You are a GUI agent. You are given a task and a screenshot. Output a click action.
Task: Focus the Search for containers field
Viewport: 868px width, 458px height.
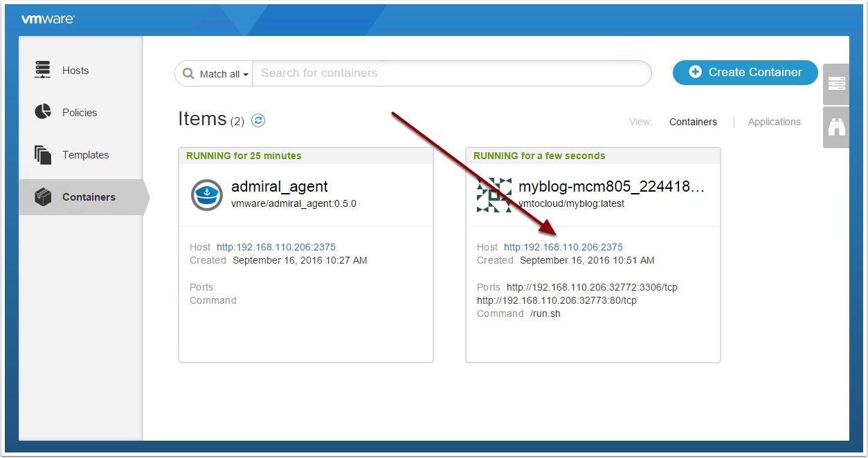click(x=451, y=73)
